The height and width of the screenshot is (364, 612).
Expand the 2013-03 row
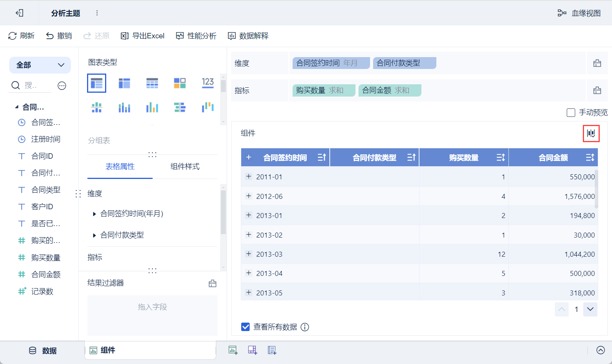[249, 254]
